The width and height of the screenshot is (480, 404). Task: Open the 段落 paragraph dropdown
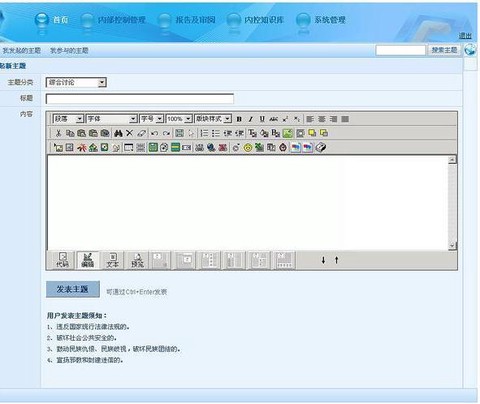[x=68, y=119]
